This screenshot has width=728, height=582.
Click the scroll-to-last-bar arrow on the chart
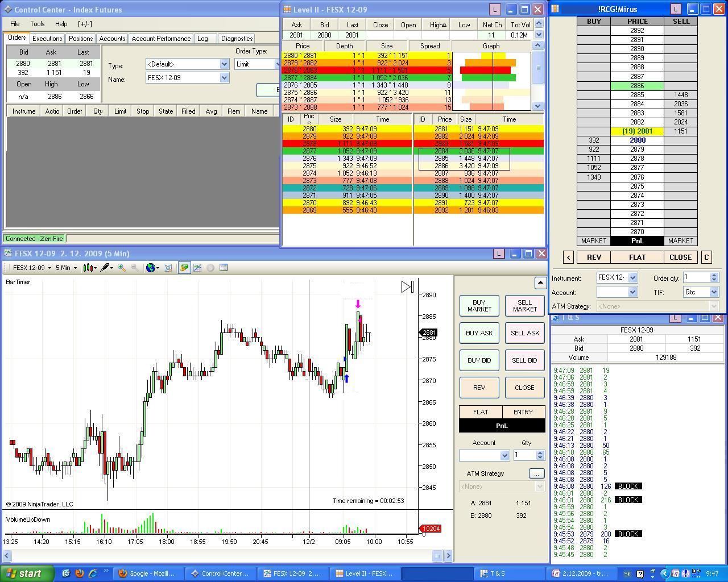pos(407,287)
